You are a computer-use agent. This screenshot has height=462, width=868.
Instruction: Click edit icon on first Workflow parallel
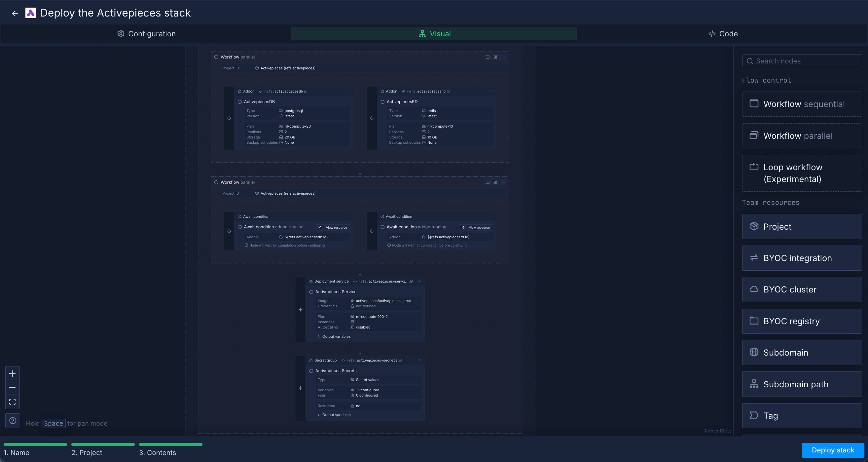point(495,57)
